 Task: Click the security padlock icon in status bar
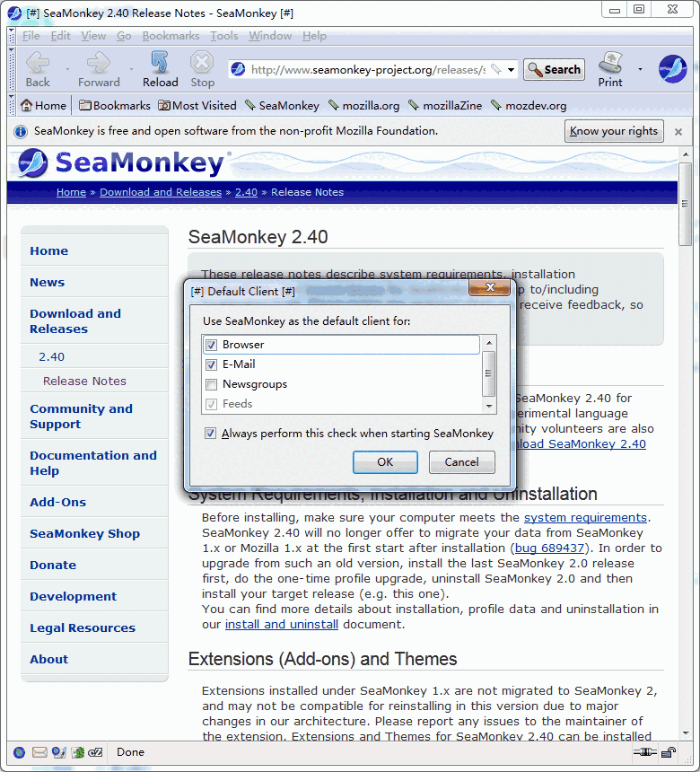[669, 752]
